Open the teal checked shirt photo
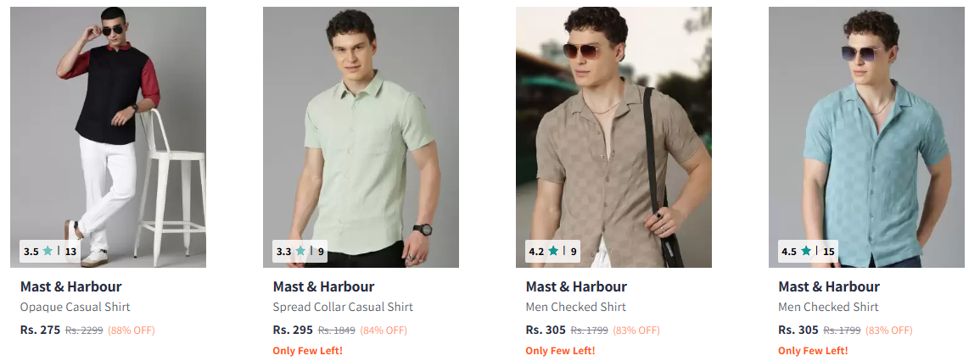980x361 pixels. [866, 137]
